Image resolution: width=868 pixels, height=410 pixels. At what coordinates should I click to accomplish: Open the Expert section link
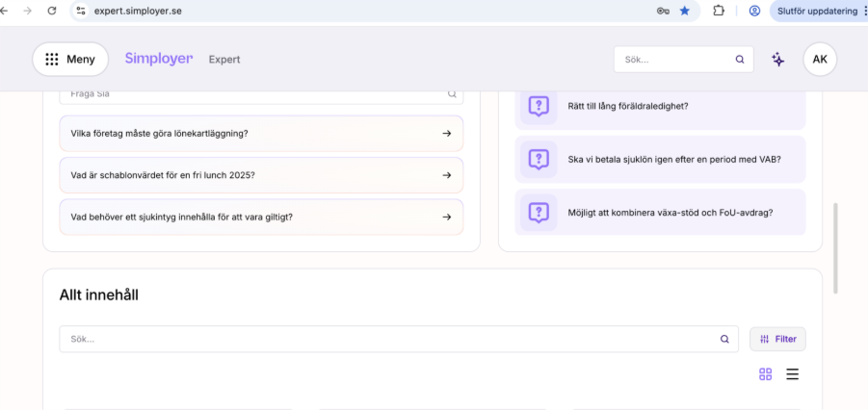coord(224,60)
